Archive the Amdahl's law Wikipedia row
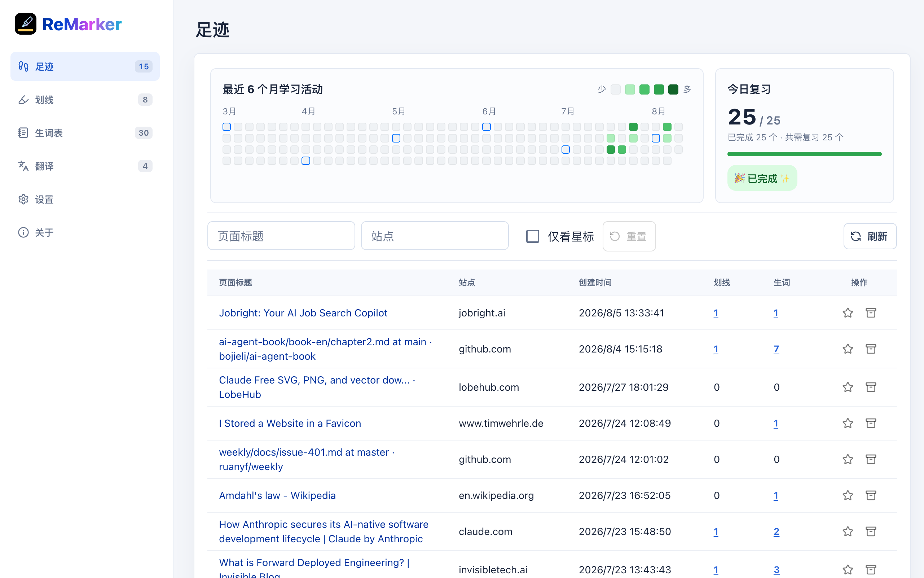 (871, 495)
